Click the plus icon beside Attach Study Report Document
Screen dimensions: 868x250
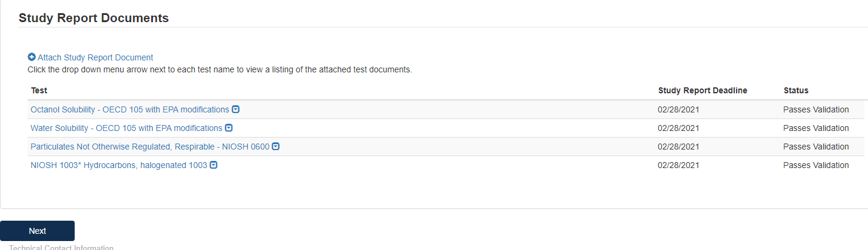(x=32, y=57)
